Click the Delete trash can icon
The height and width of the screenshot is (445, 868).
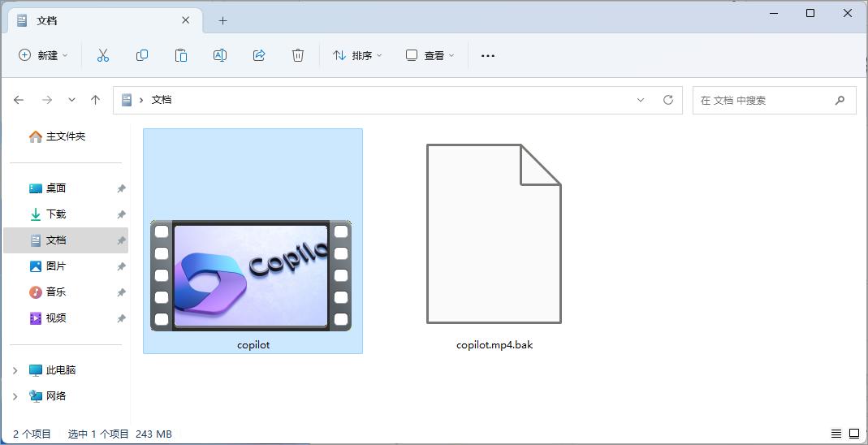coord(298,55)
